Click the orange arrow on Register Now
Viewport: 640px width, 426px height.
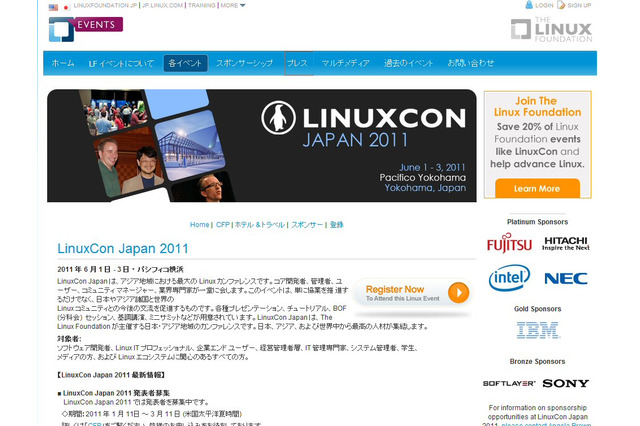tap(458, 293)
